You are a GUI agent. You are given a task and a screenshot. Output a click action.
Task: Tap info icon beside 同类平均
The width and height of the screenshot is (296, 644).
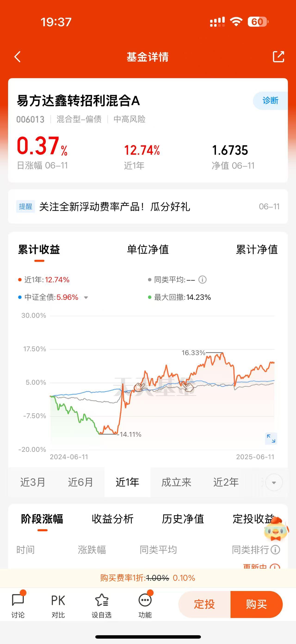(x=202, y=280)
